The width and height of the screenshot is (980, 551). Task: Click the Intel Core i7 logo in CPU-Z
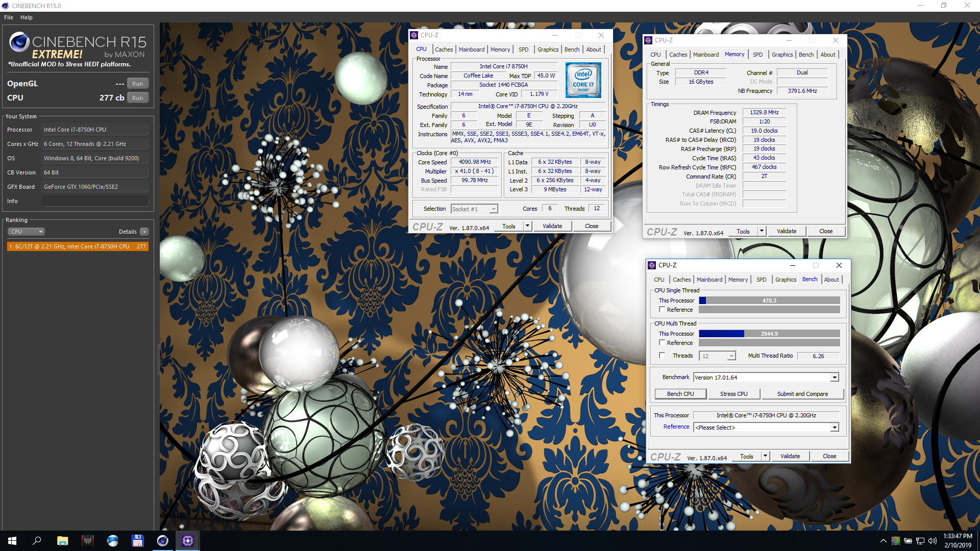[583, 80]
